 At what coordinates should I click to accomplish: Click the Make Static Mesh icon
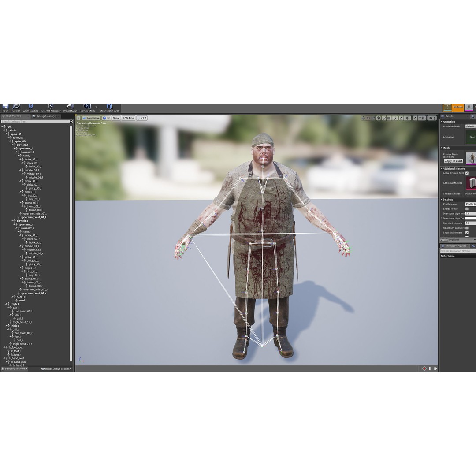tap(110, 108)
